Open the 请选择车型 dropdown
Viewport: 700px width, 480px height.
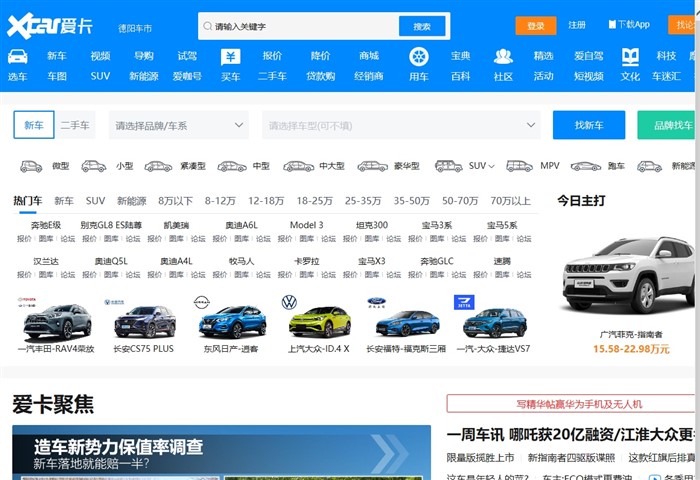point(401,125)
